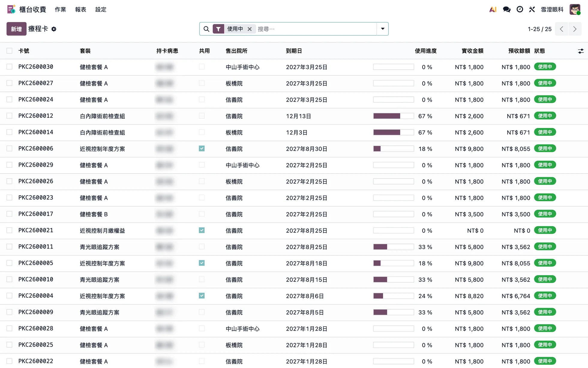Go to the previous page arrow
Image resolution: width=588 pixels, height=368 pixels.
pyautogui.click(x=562, y=29)
